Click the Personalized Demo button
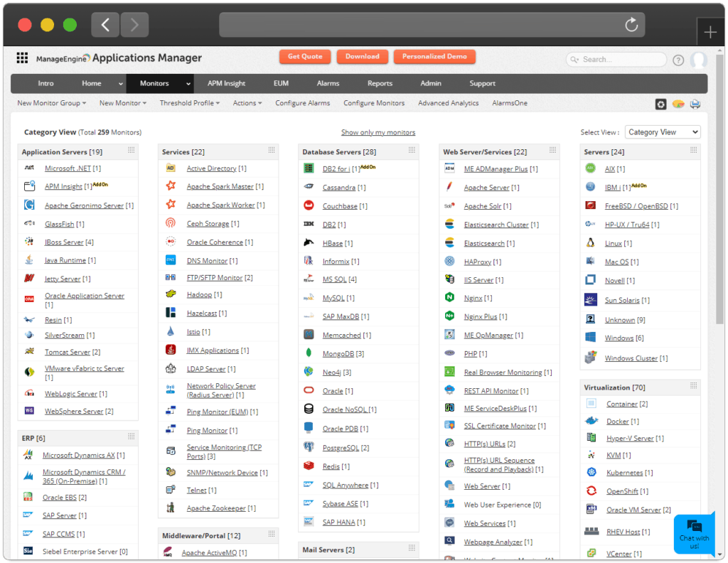728x563 pixels. coord(434,57)
